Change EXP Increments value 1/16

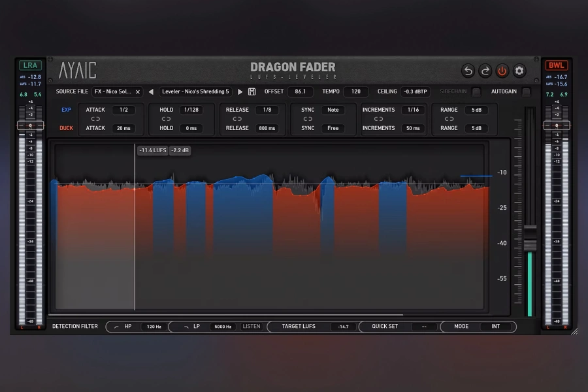coord(414,110)
